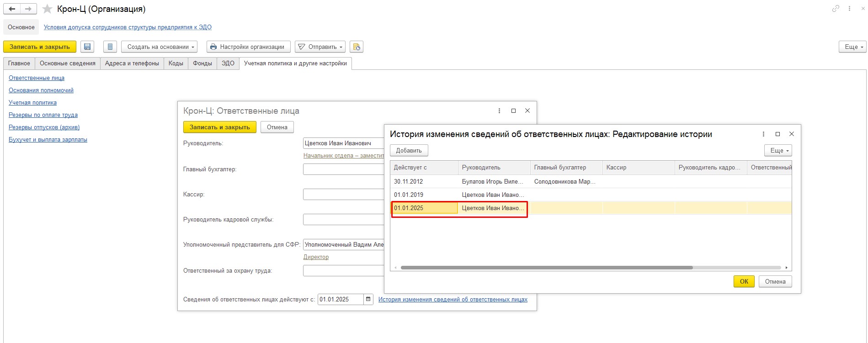
Task: Add Крон-Ц to favorites with star icon
Action: tap(47, 9)
